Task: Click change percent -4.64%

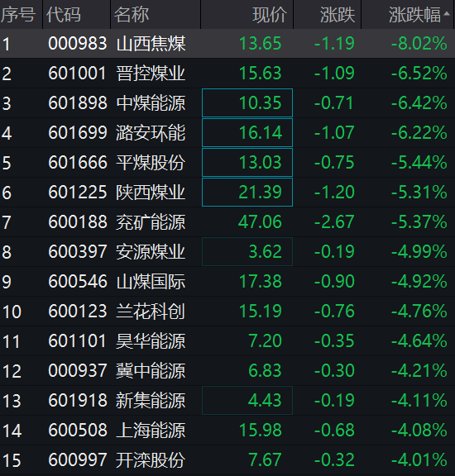Action: (x=419, y=341)
